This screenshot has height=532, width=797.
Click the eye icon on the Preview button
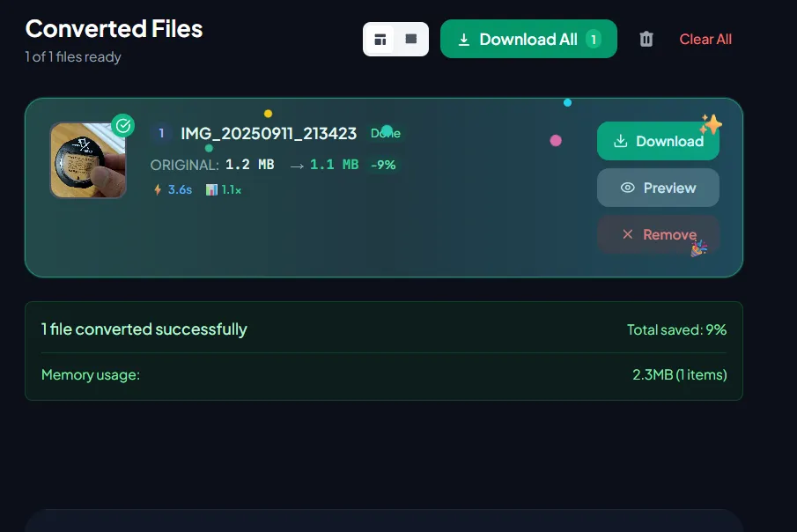(x=625, y=188)
